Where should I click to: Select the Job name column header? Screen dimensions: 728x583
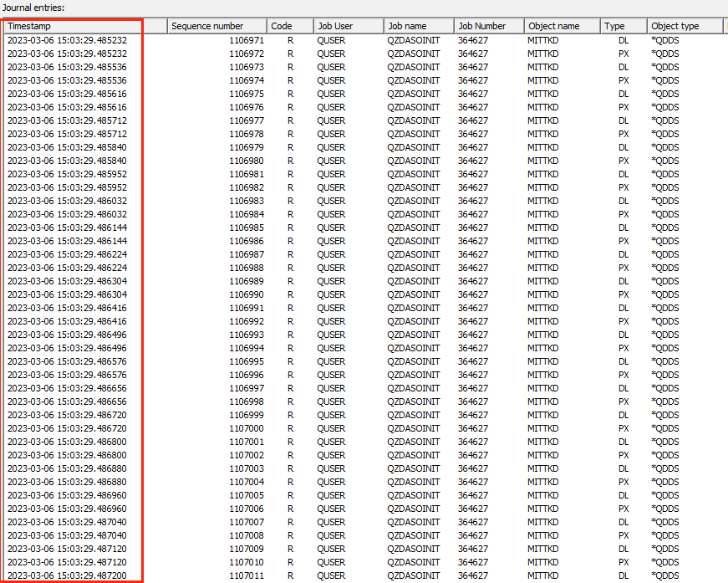pyautogui.click(x=418, y=26)
